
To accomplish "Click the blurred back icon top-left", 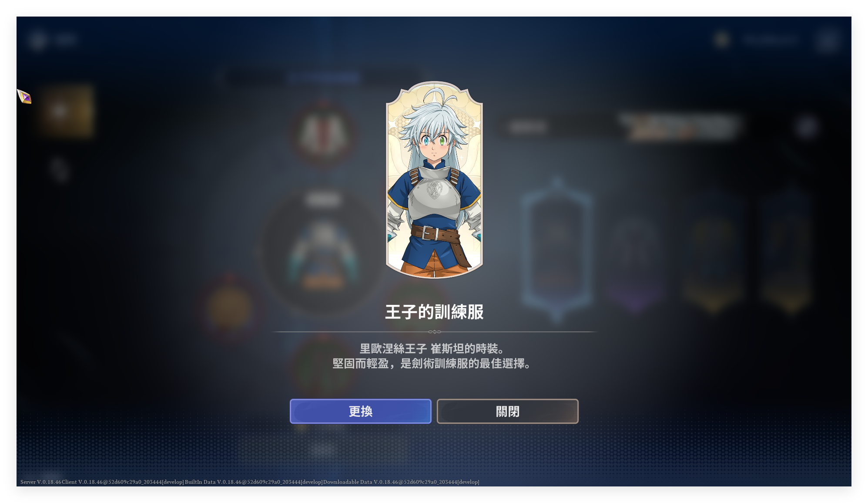I will (x=38, y=40).
